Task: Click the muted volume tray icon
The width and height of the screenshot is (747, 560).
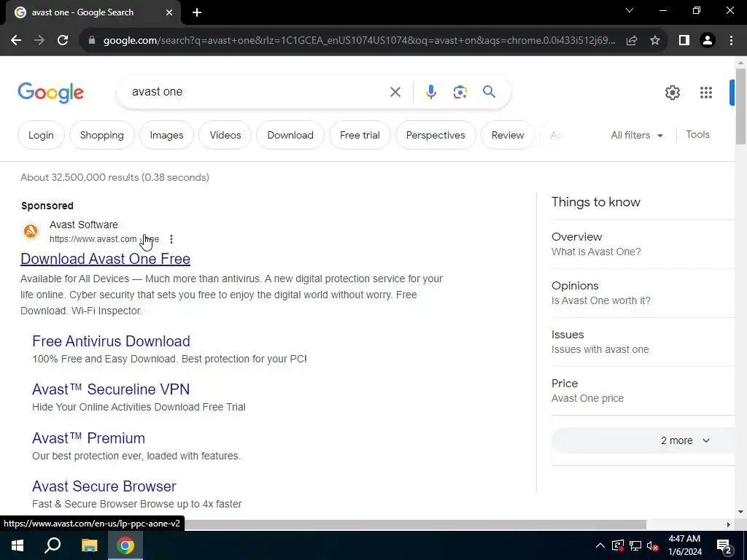Action: pyautogui.click(x=653, y=545)
